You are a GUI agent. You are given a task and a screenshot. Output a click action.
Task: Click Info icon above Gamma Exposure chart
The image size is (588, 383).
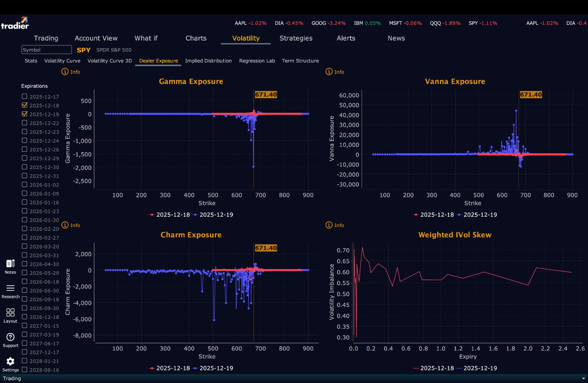coord(65,72)
